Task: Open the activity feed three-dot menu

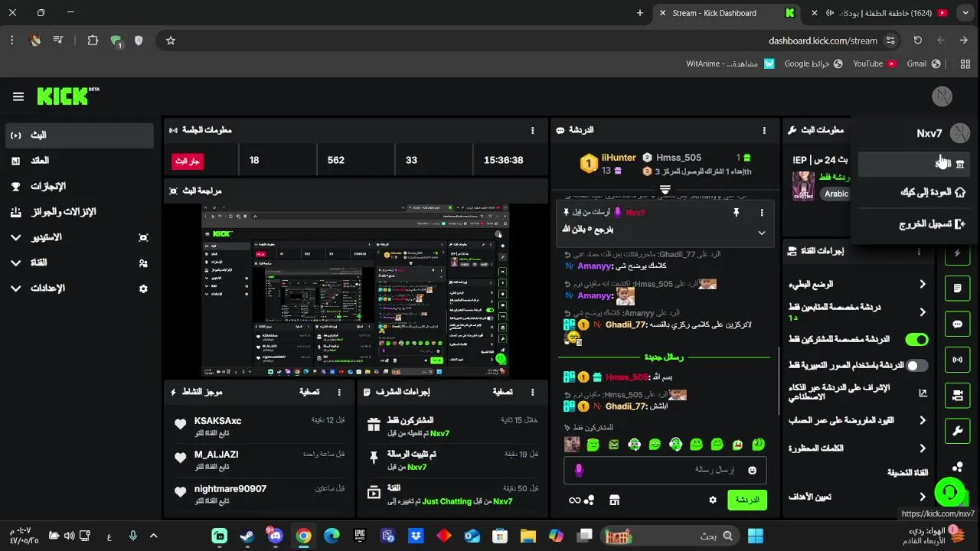Action: [x=339, y=392]
